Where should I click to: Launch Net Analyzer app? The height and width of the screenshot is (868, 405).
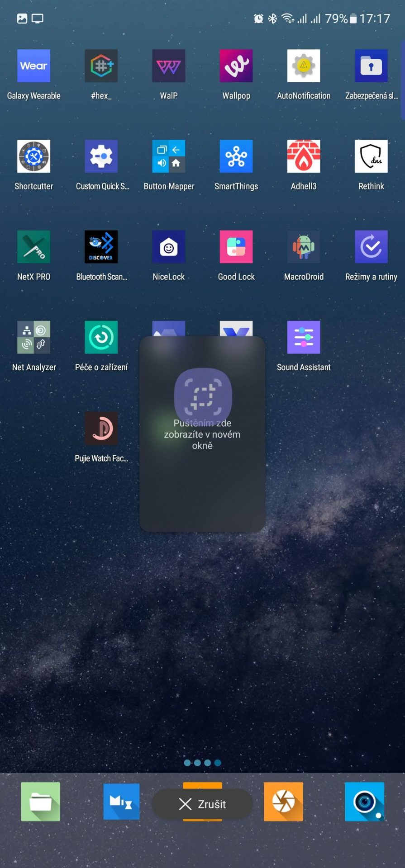(33, 337)
